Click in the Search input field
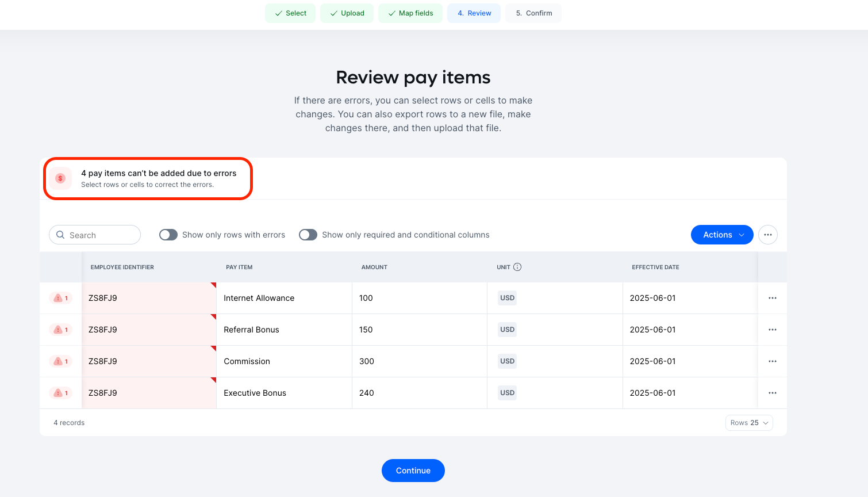 click(95, 235)
